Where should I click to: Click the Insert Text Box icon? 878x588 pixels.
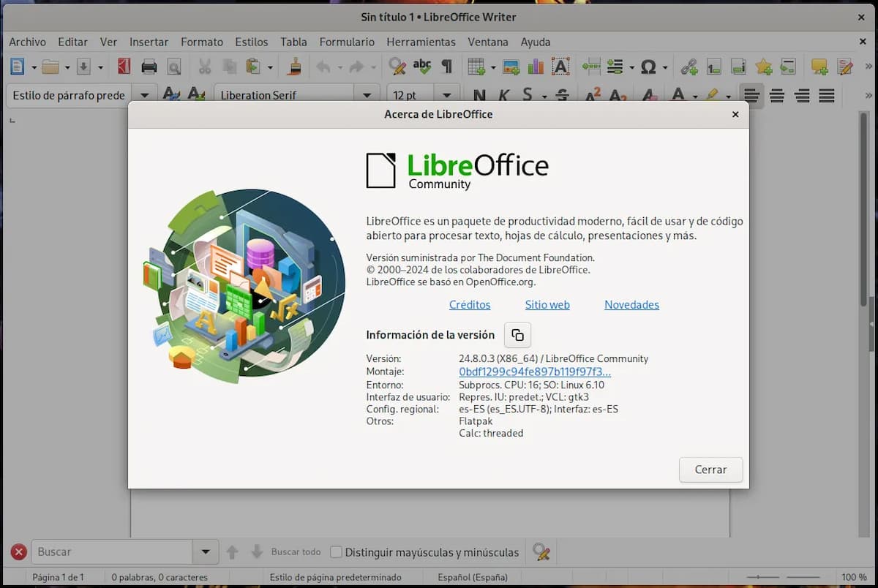click(560, 67)
